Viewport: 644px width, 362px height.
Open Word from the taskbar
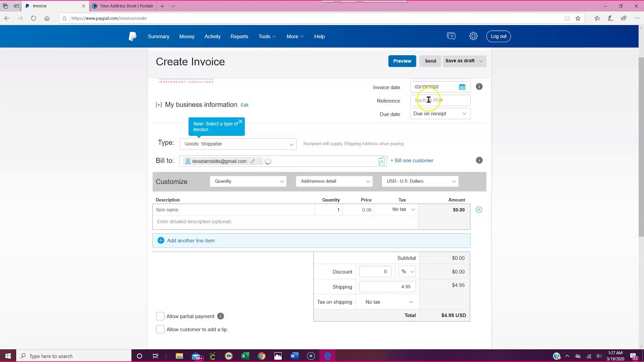coord(294,356)
